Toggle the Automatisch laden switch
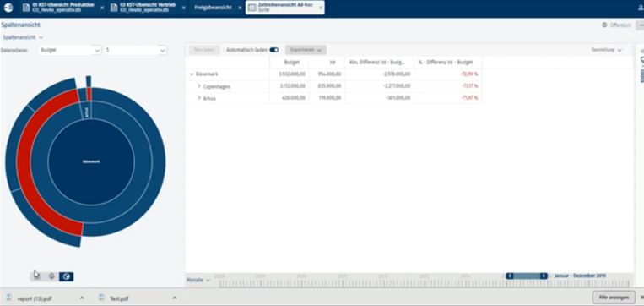Viewport: 644px width, 306px height. click(274, 50)
